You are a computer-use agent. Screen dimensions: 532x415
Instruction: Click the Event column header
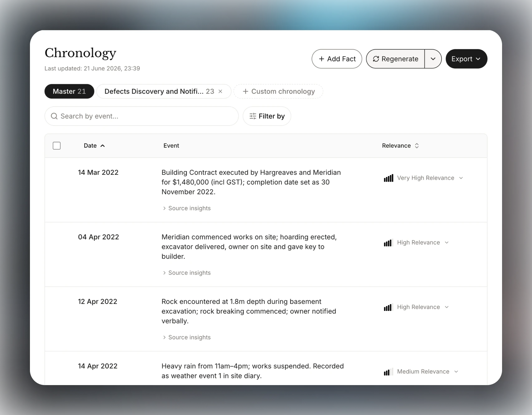coord(171,146)
